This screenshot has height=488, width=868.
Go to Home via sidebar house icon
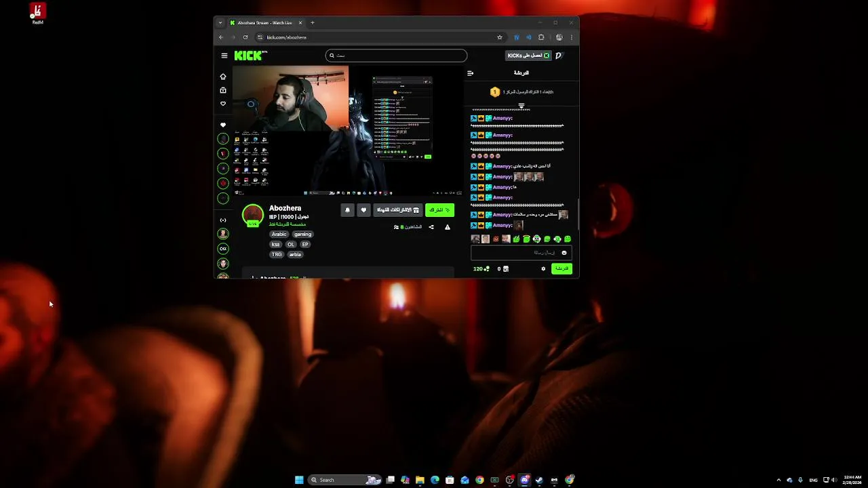pyautogui.click(x=223, y=77)
